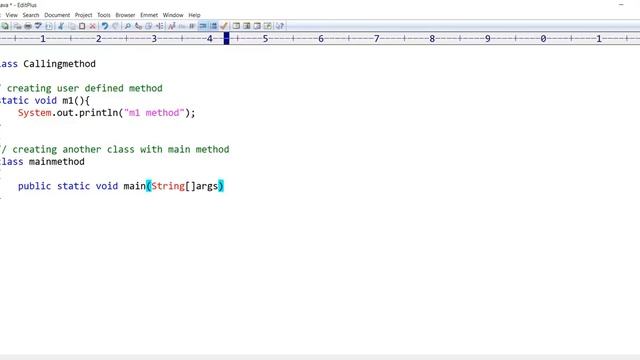Image resolution: width=640 pixels, height=360 pixels.
Task: Open the Search menu
Action: (x=31, y=15)
